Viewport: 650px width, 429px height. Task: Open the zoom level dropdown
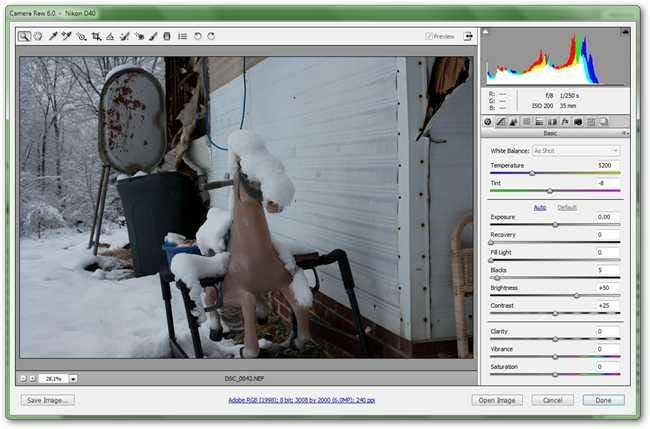tap(74, 379)
